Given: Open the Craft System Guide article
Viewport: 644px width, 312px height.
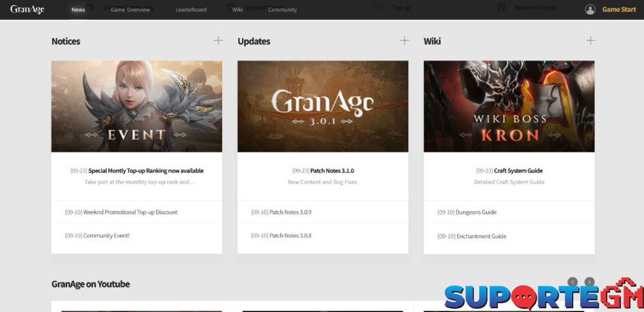Looking at the screenshot, I should click(x=518, y=171).
